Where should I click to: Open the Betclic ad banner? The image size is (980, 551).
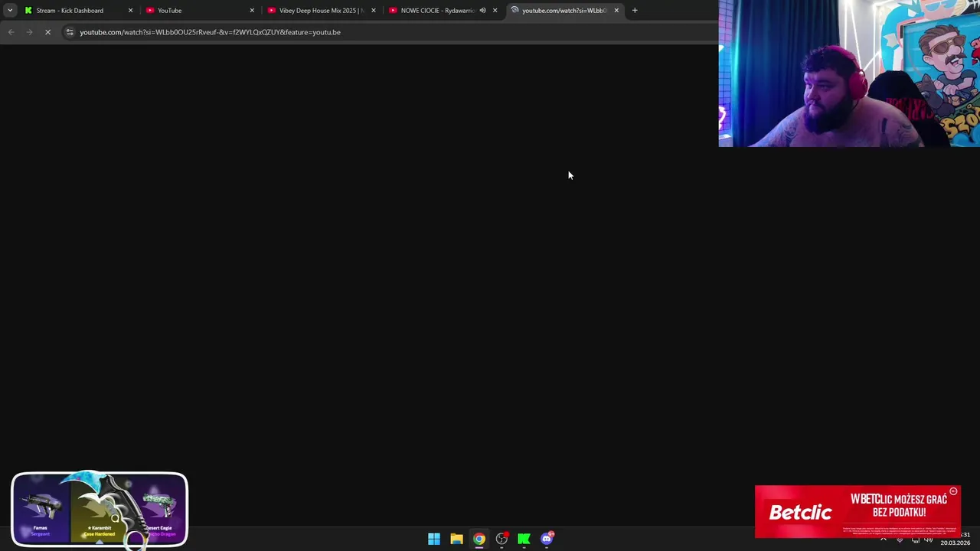click(x=857, y=511)
